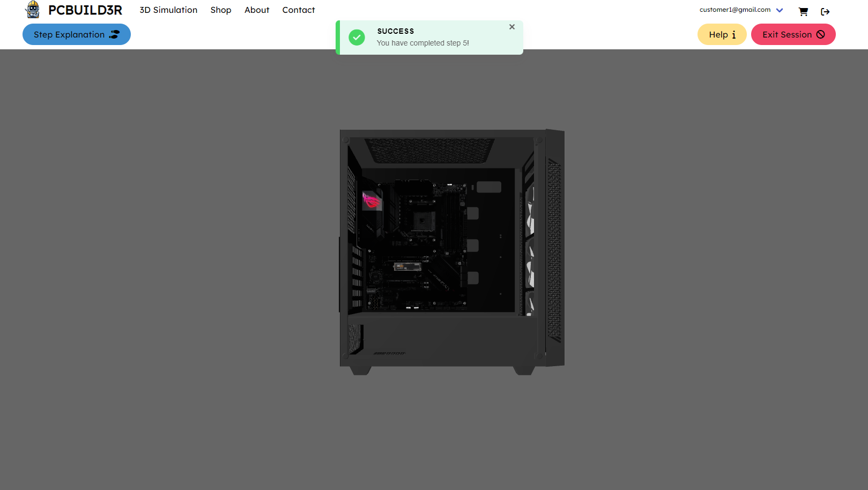
Task: Dismiss the success notification
Action: pyautogui.click(x=512, y=27)
